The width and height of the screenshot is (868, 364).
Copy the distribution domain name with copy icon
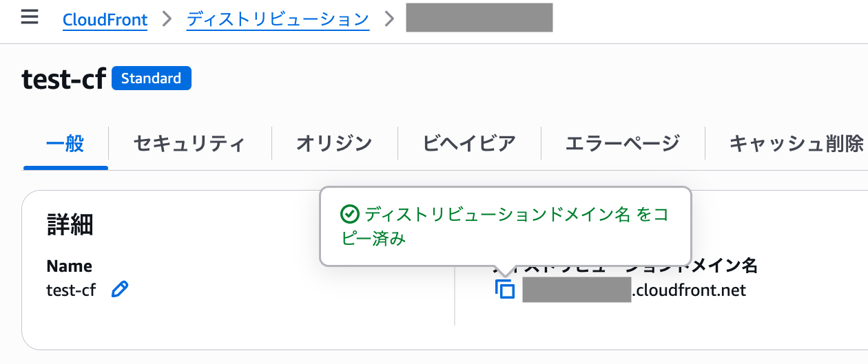click(x=505, y=290)
